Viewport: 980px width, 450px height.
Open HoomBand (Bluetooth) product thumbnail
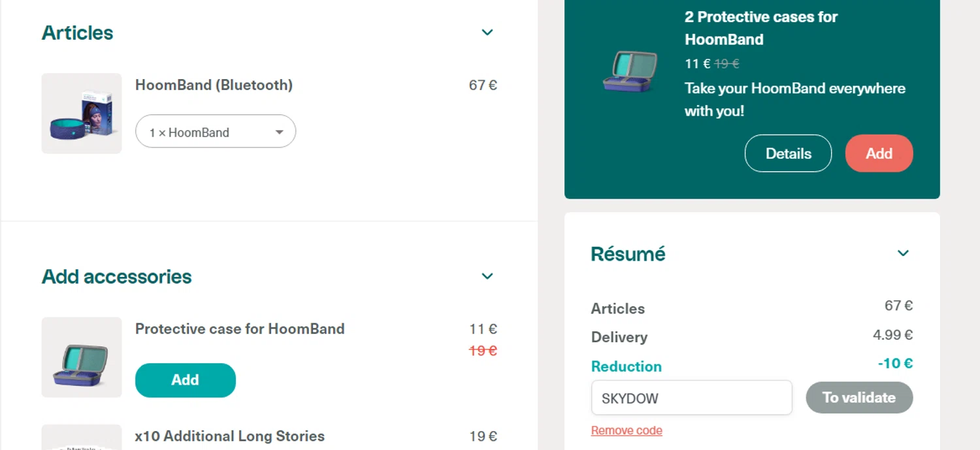[x=82, y=114]
